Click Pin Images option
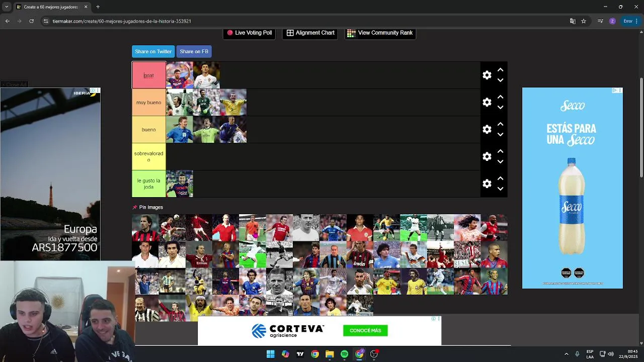Screen dimensions: 644x362 [x=147, y=207]
